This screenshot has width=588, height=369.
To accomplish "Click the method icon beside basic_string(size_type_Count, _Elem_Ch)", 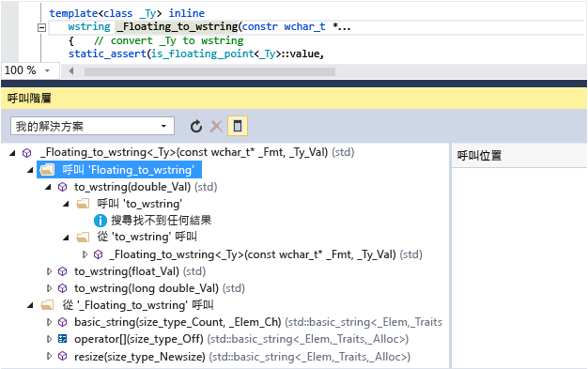I will coord(63,322).
